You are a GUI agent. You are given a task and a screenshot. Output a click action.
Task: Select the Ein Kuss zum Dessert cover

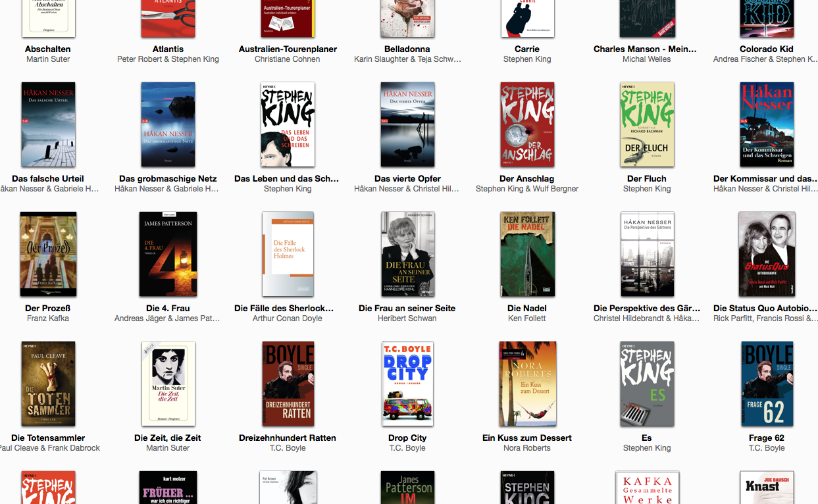pos(527,384)
